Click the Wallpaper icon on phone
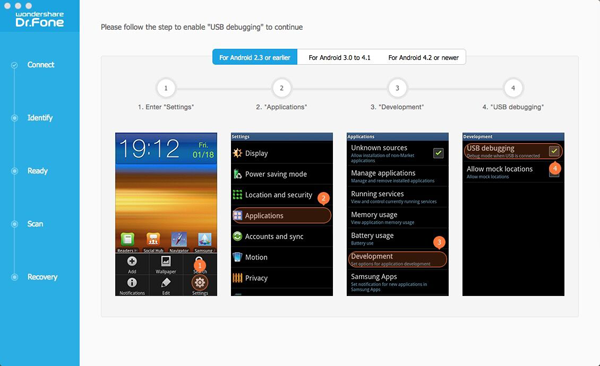 166,261
